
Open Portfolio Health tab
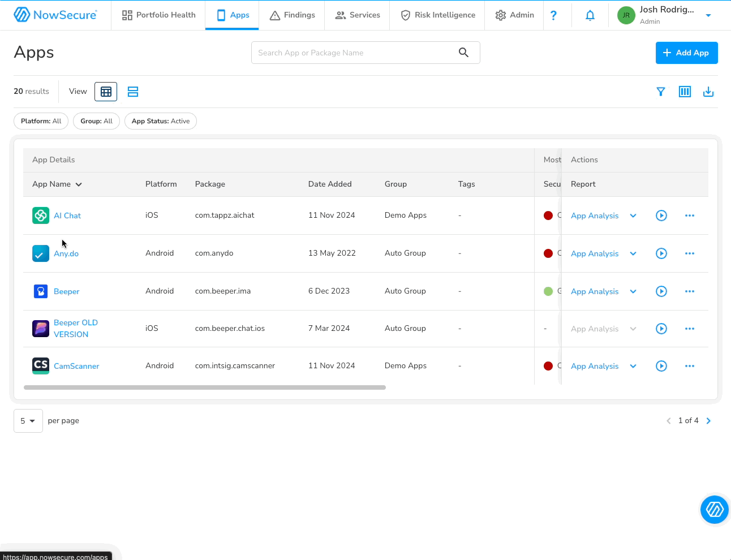pos(159,15)
